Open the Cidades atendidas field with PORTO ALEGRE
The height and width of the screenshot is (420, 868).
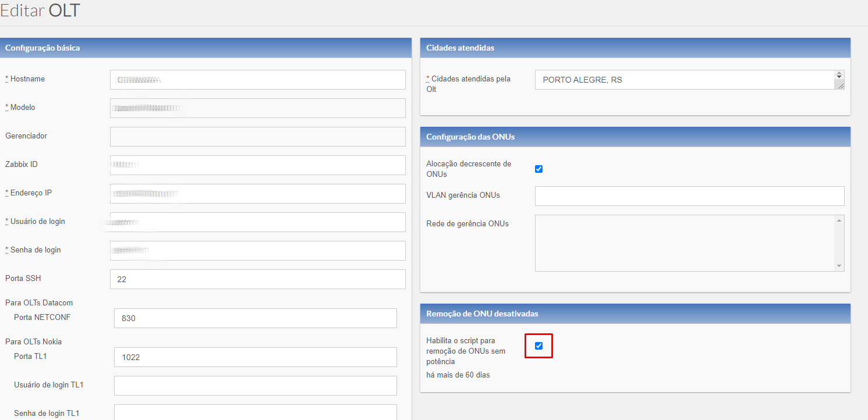click(684, 80)
